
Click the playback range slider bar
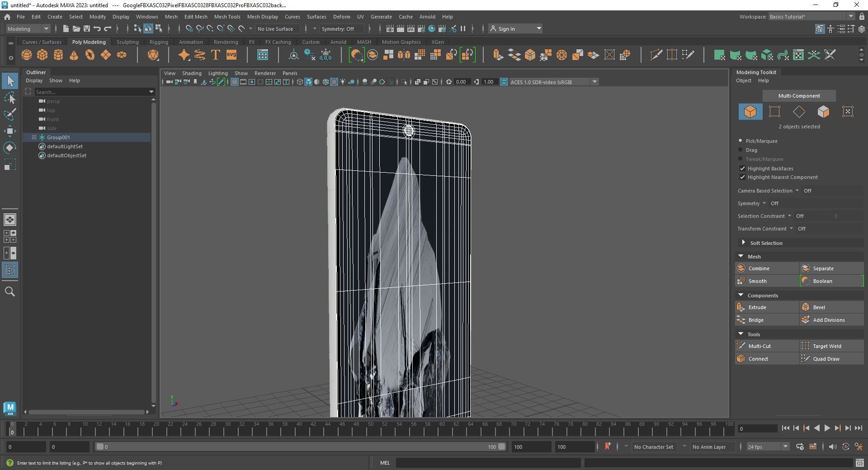301,446
